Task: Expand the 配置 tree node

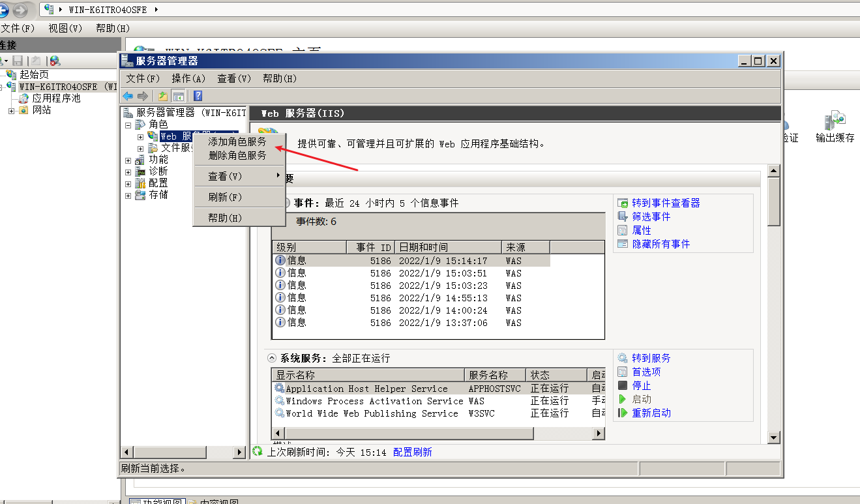Action: point(128,184)
